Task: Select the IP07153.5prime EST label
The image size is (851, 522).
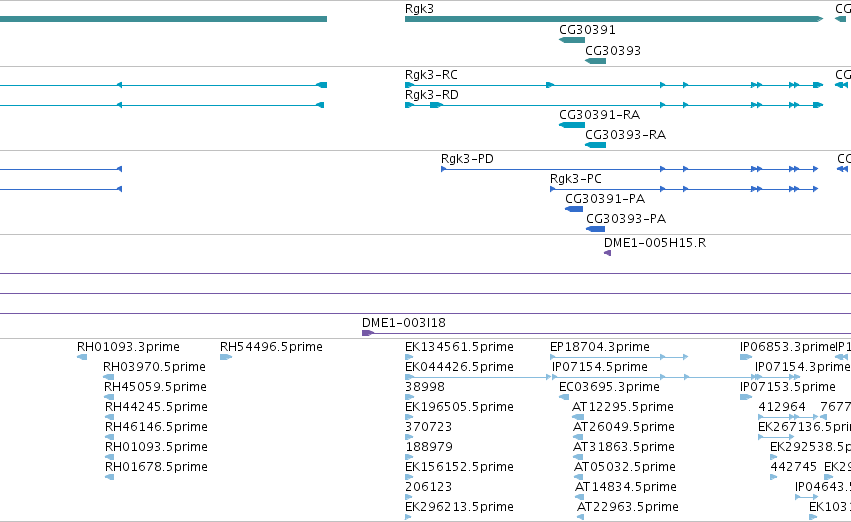Action: point(788,386)
